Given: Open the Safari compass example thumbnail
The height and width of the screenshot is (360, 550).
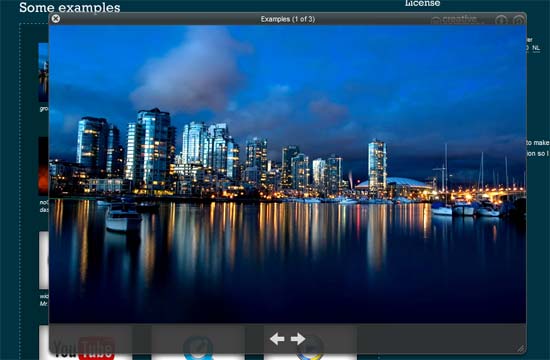Looking at the screenshot, I should pyautogui.click(x=198, y=343).
